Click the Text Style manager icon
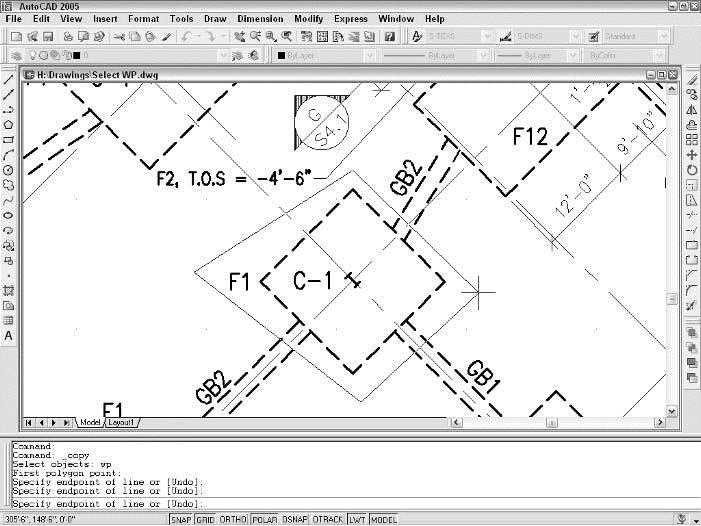701x526 pixels. click(417, 37)
